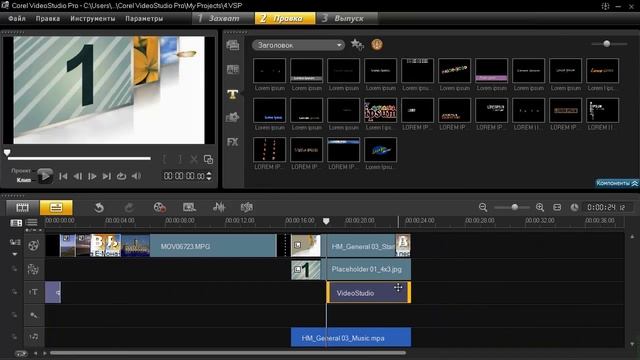Viewport: 640px width, 360px height.
Task: Switch to the Выпуск step tab
Action: point(346,18)
